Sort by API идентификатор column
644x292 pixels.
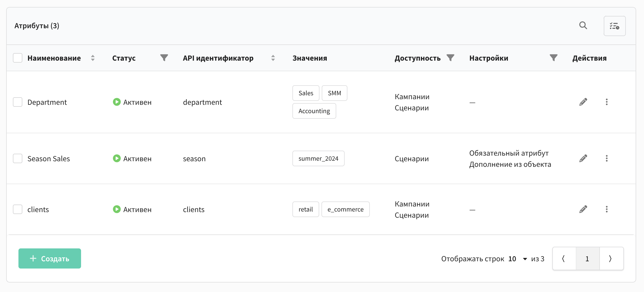[x=273, y=58]
